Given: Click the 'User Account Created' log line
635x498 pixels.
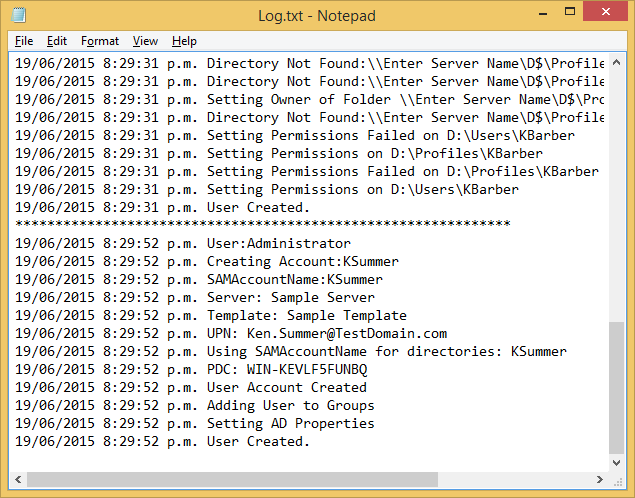Looking at the screenshot, I should 286,387.
